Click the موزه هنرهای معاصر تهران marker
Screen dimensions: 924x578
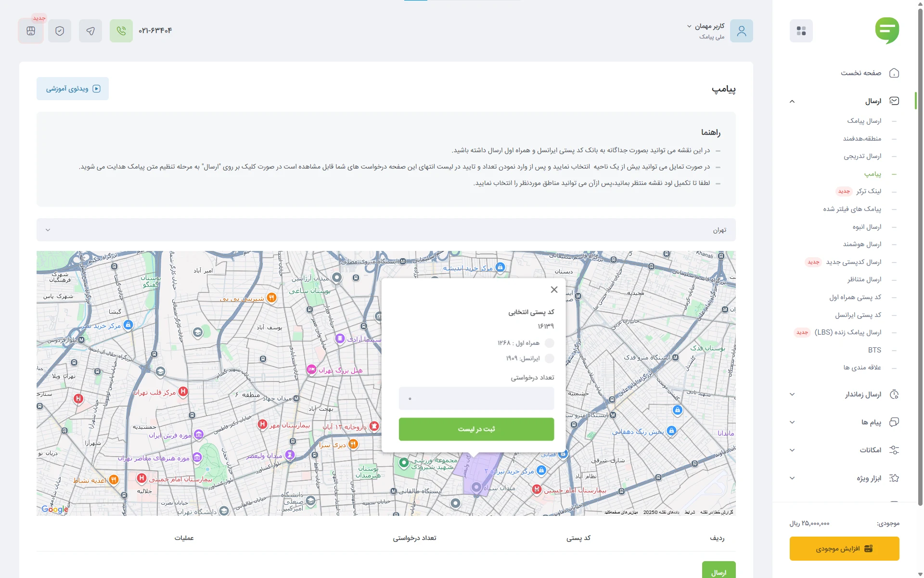(197, 457)
